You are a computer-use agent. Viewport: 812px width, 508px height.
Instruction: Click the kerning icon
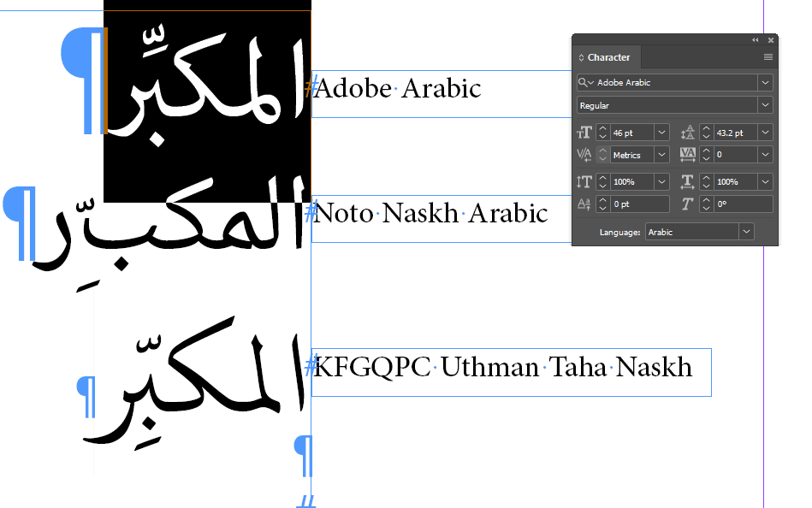[584, 154]
